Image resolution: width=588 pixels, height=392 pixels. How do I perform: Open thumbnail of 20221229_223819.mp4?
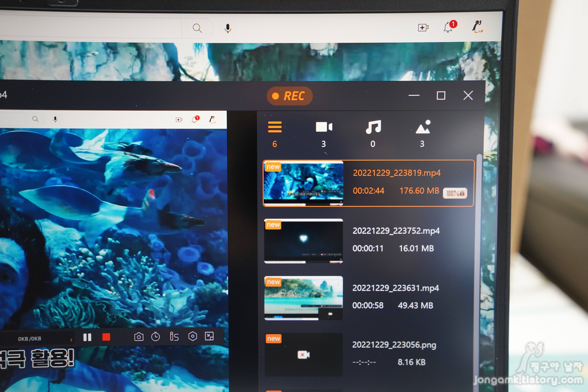pyautogui.click(x=303, y=183)
